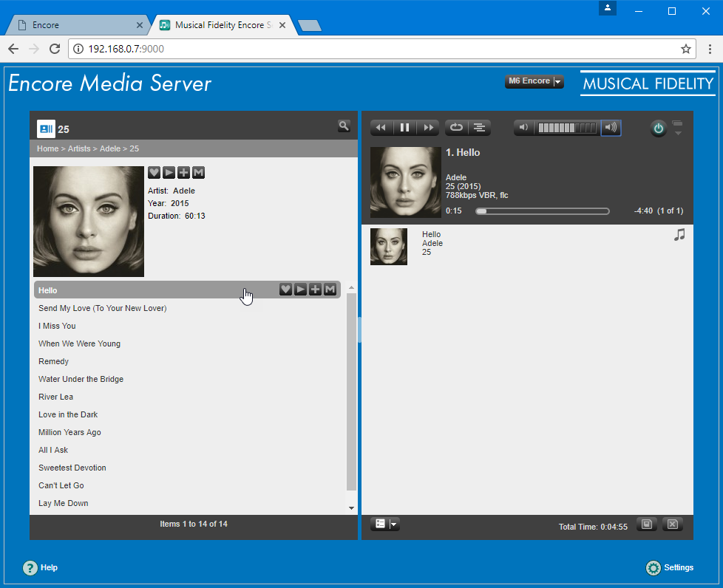Screen dimensions: 723x588
Task: Toggle repeat mode
Action: 456,128
